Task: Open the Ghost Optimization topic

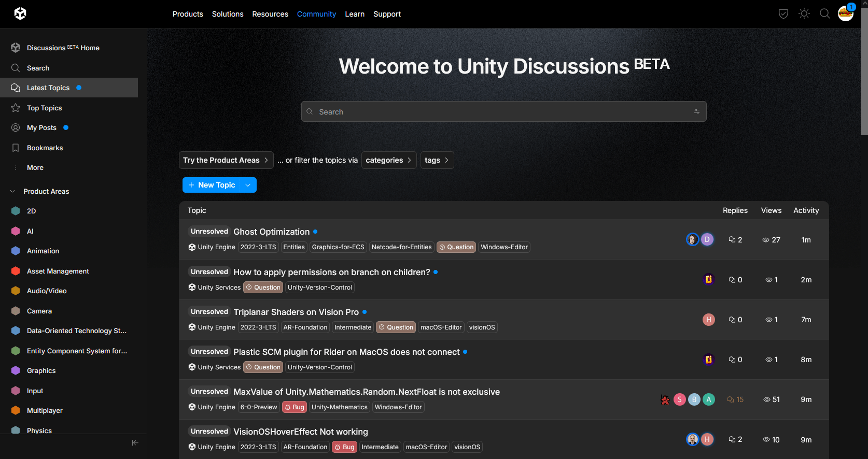Action: pos(271,232)
